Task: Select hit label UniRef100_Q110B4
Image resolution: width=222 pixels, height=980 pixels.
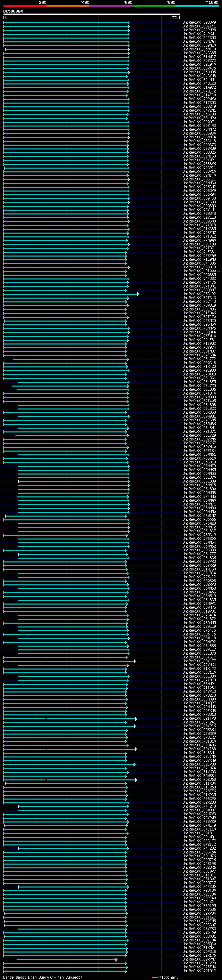Action: [x=199, y=688]
